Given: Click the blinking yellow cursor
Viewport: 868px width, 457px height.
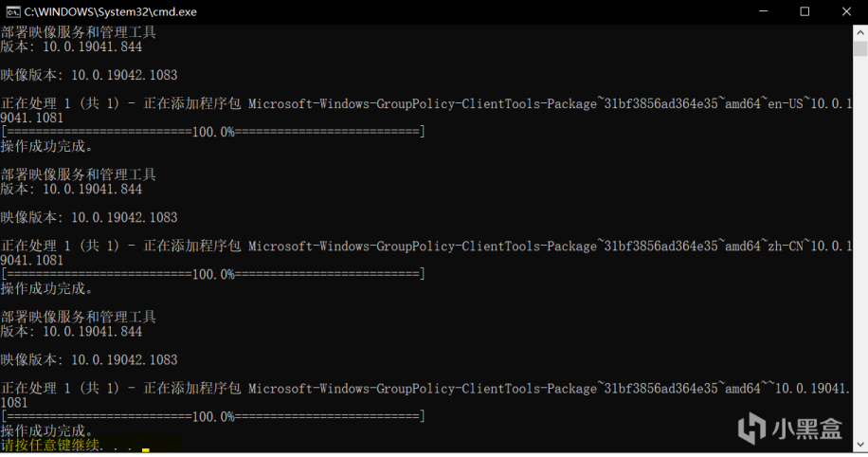Looking at the screenshot, I should point(146,449).
